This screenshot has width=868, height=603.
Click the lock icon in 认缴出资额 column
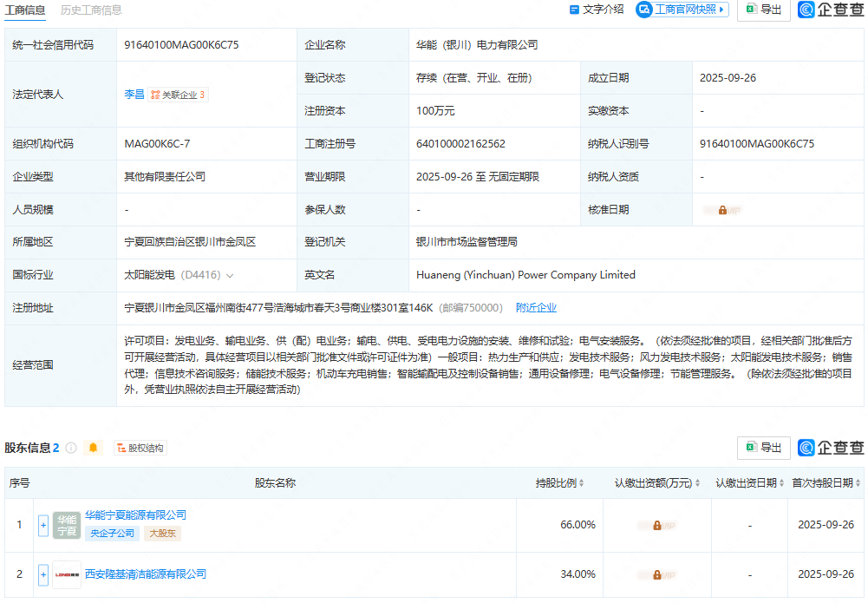tap(656, 524)
